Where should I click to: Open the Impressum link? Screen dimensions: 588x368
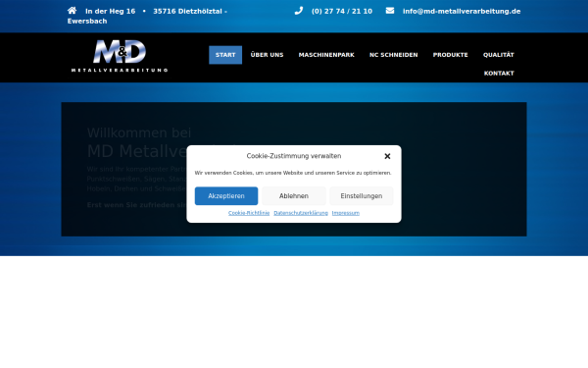[x=345, y=213]
